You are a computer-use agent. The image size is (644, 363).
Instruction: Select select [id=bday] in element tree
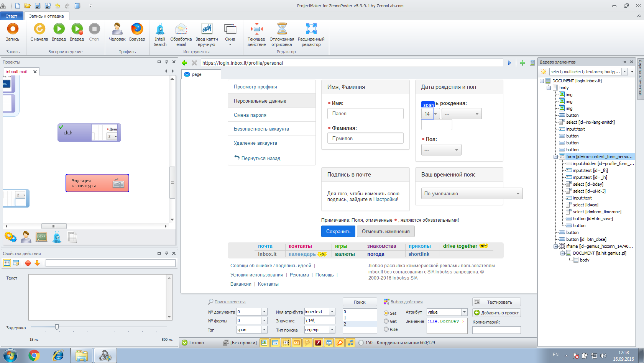tap(588, 184)
